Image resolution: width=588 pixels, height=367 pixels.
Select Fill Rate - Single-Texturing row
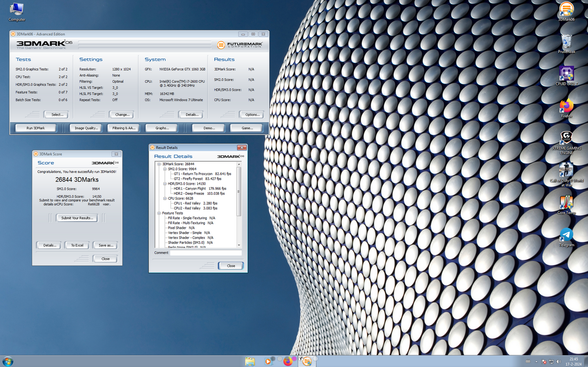coord(192,218)
